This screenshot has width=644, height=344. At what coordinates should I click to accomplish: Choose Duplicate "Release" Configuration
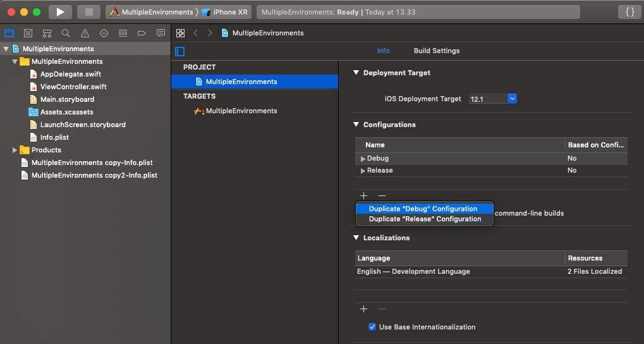(425, 219)
